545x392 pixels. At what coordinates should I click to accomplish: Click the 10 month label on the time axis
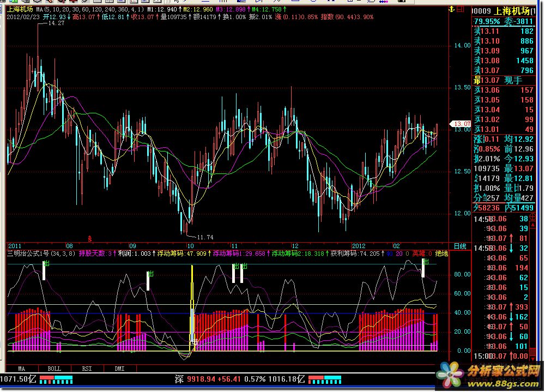190,246
